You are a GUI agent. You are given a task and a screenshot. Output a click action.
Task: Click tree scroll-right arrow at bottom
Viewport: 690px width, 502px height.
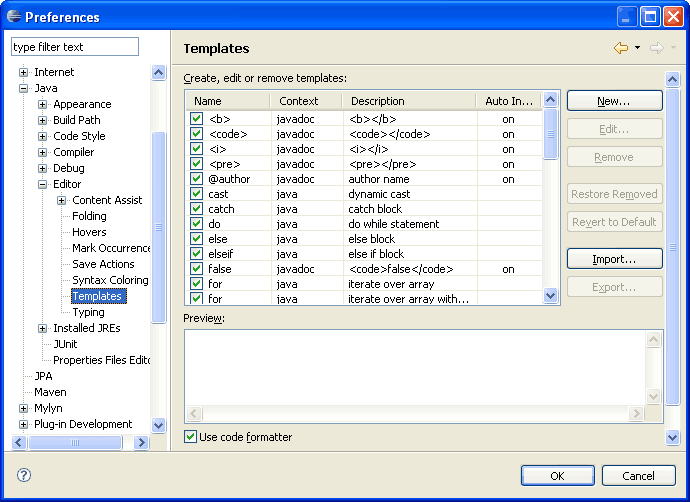click(141, 442)
